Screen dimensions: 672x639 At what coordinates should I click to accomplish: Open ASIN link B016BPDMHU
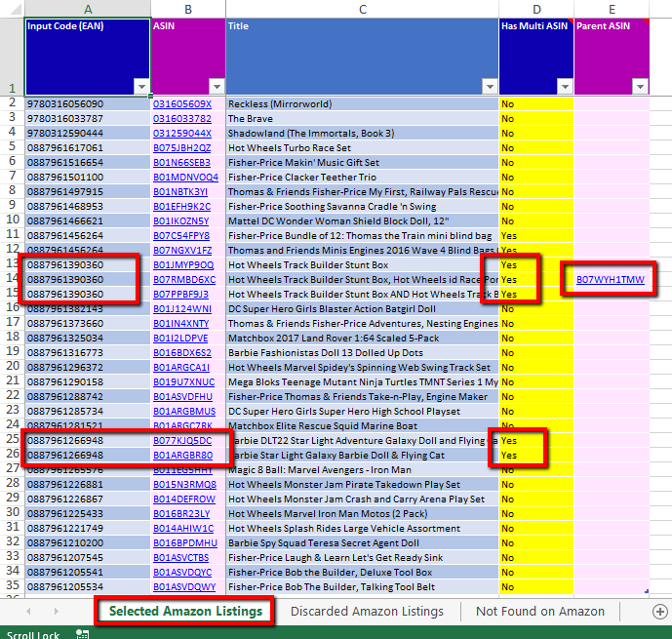click(x=185, y=543)
